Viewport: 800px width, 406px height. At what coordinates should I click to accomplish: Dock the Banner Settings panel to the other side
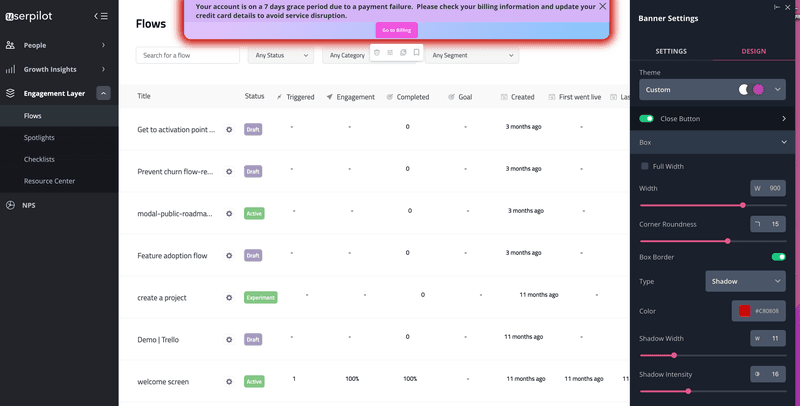coord(777,7)
